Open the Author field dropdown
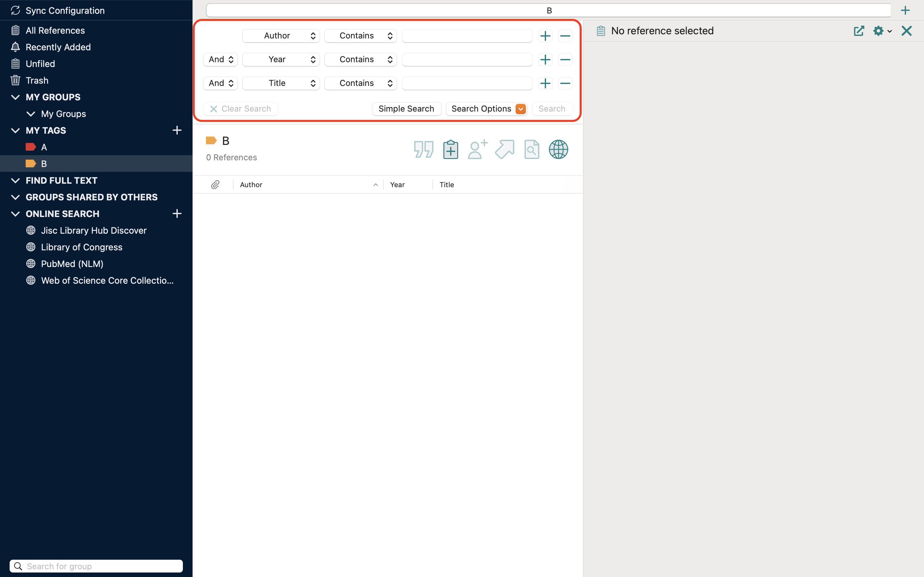Viewport: 924px width, 577px height. [281, 36]
